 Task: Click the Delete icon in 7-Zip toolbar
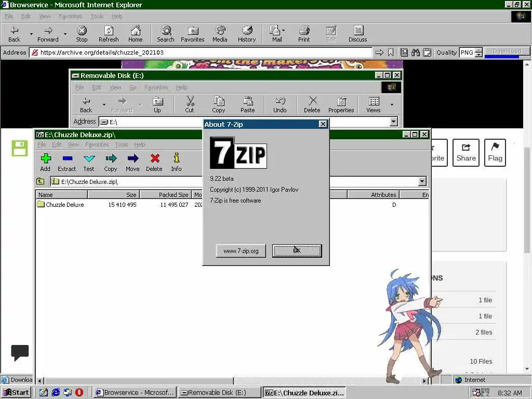click(x=154, y=162)
